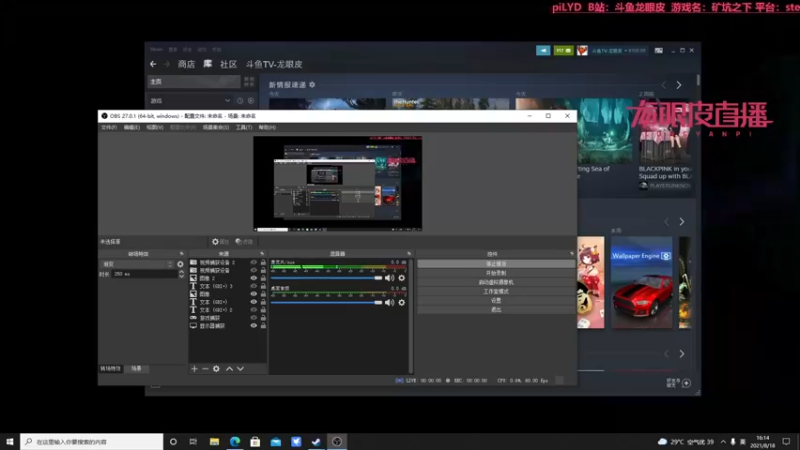Open the 场景集合(S) menu in OBS
The height and width of the screenshot is (450, 800).
coord(216,127)
